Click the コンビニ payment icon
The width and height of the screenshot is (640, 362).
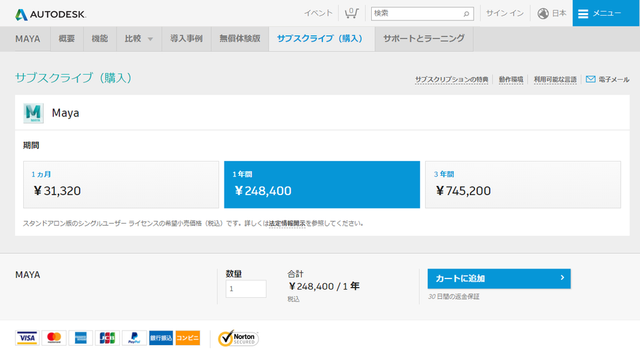188,338
